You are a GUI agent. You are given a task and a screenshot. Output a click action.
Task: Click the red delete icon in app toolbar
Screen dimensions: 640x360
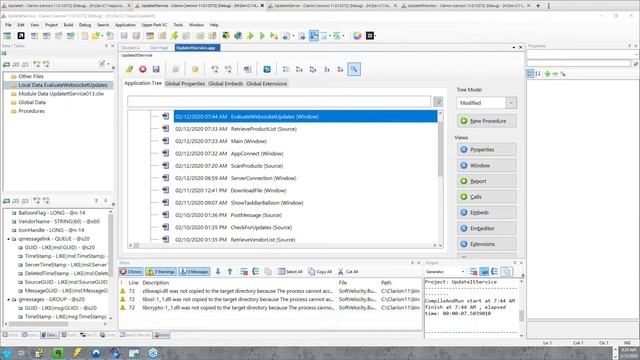pyautogui.click(x=142, y=69)
